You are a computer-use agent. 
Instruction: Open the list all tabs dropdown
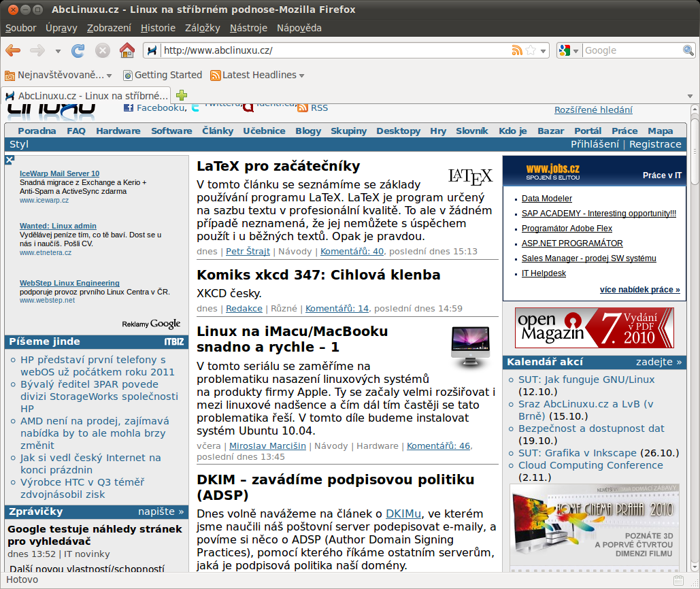(690, 96)
